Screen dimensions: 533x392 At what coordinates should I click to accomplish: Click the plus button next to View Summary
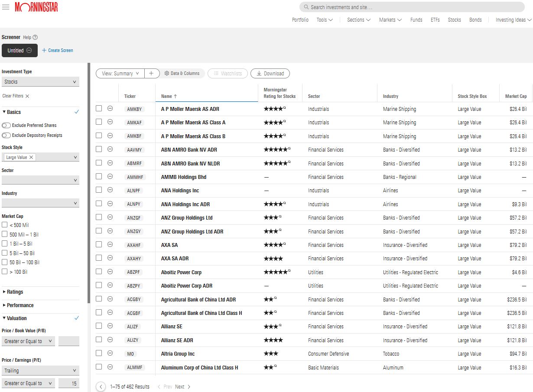pyautogui.click(x=151, y=73)
